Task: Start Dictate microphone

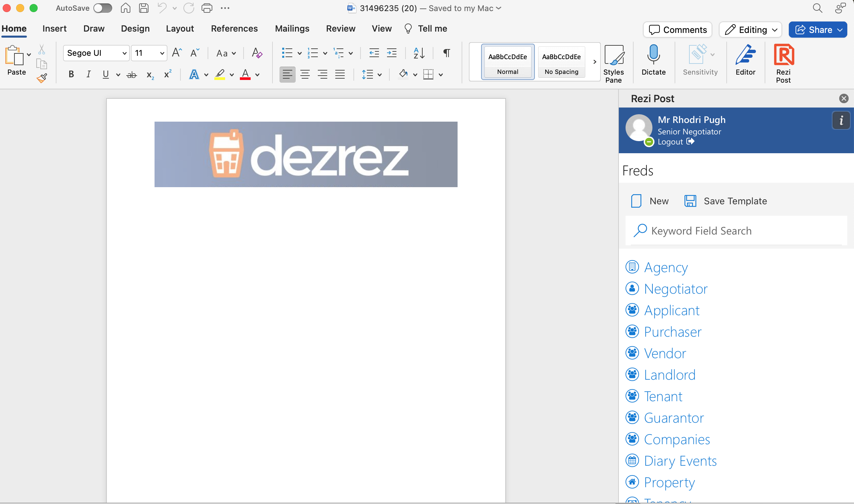Action: pos(653,60)
